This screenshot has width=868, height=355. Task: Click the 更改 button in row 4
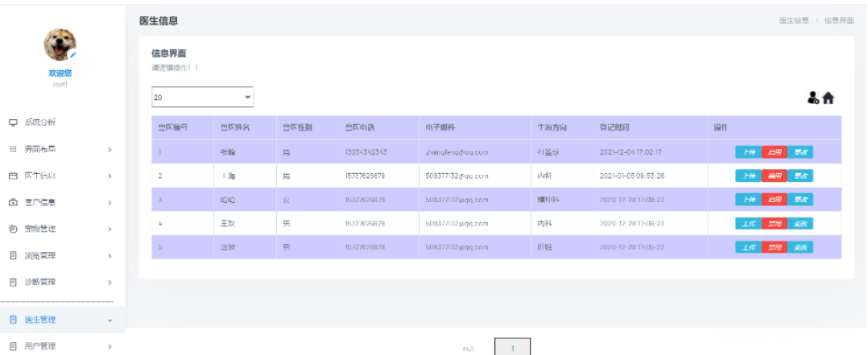tap(800, 224)
